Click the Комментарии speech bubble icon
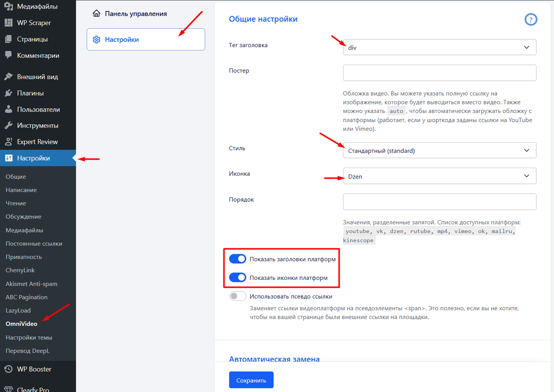Screen dimensions: 554x392 8,55
